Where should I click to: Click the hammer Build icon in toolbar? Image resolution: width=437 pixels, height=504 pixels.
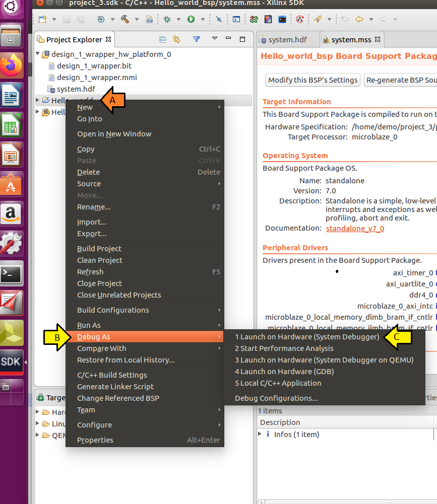click(x=125, y=19)
